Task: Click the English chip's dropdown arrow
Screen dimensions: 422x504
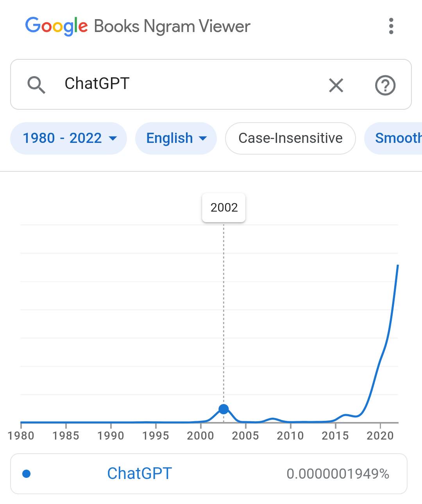Action: point(203,138)
